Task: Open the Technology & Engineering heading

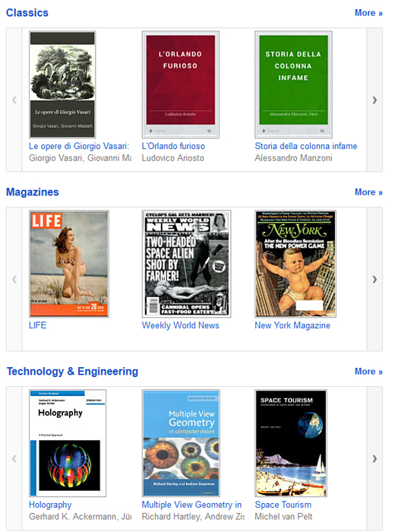Action: [x=73, y=372]
